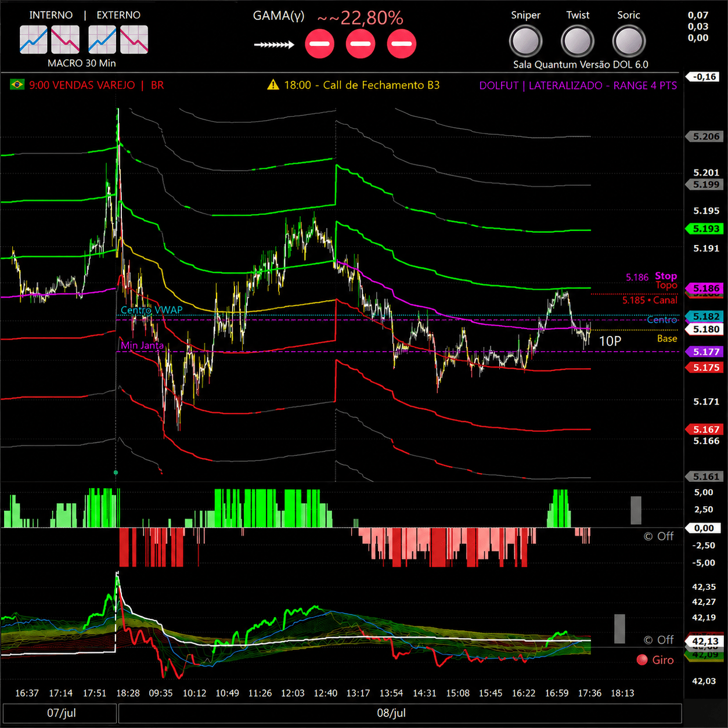This screenshot has width=728, height=728.
Task: Select the 07/jul date tab
Action: [60, 713]
